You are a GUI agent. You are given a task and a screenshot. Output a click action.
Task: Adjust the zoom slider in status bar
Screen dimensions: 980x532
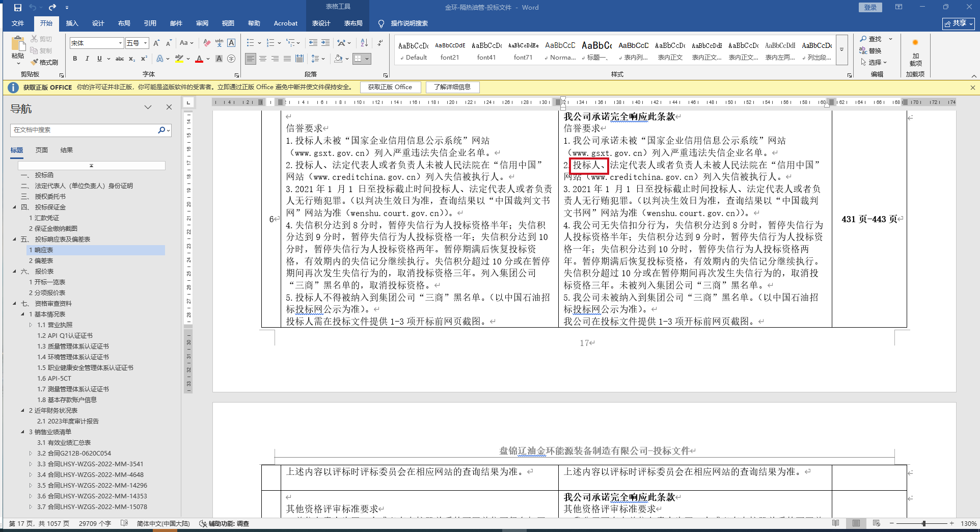pyautogui.click(x=923, y=523)
